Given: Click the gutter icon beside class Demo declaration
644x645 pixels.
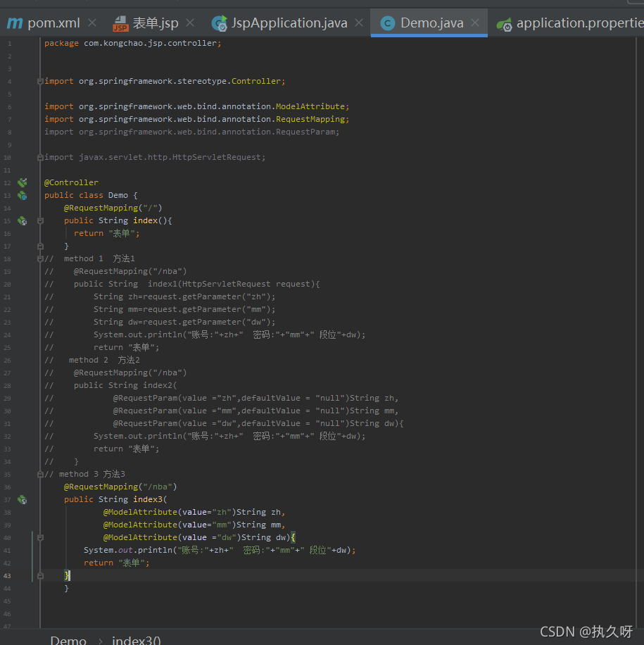Looking at the screenshot, I should (x=22, y=195).
